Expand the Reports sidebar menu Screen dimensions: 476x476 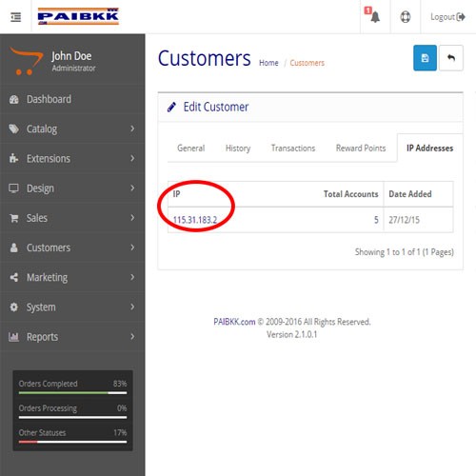point(72,337)
